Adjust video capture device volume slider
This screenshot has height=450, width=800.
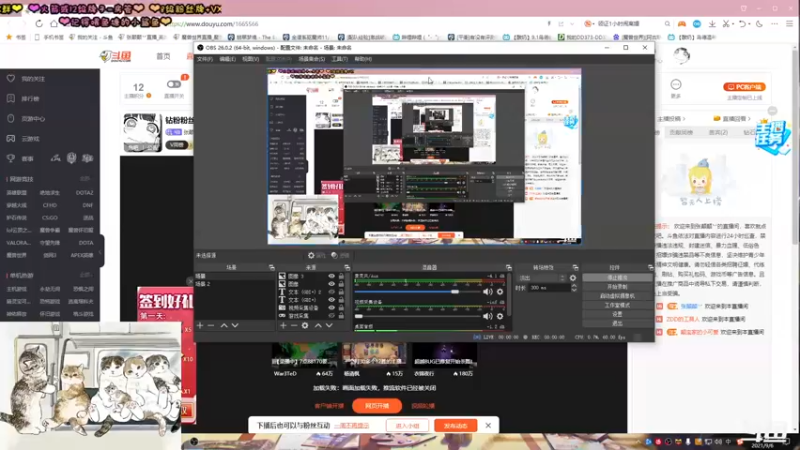point(418,316)
